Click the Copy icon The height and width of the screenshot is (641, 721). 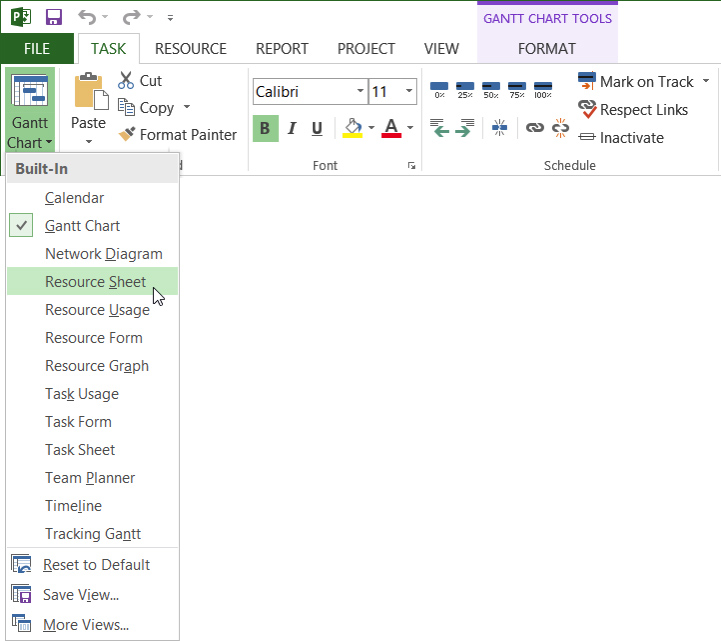click(x=126, y=107)
